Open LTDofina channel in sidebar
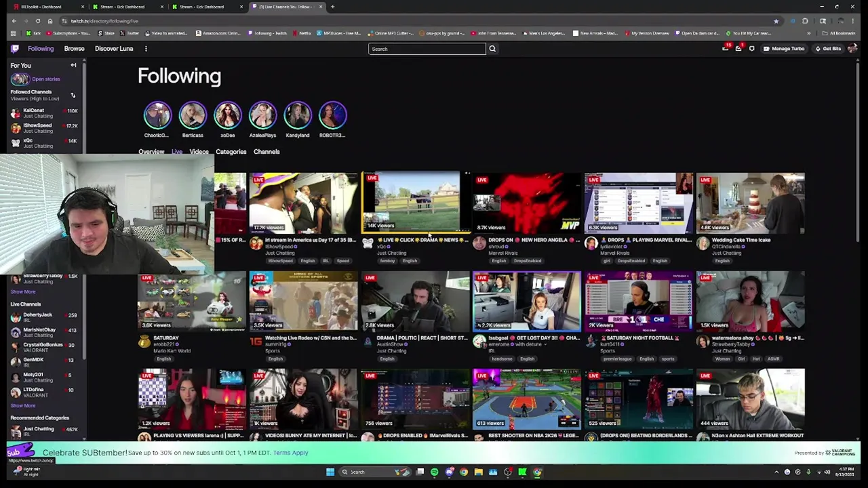 45,392
